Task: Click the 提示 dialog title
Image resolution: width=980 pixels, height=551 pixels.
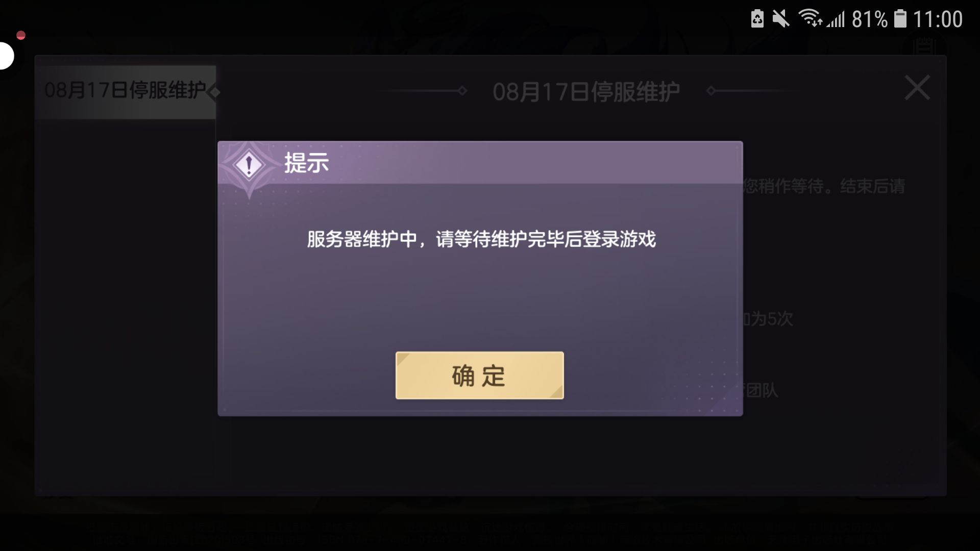Action: (306, 163)
